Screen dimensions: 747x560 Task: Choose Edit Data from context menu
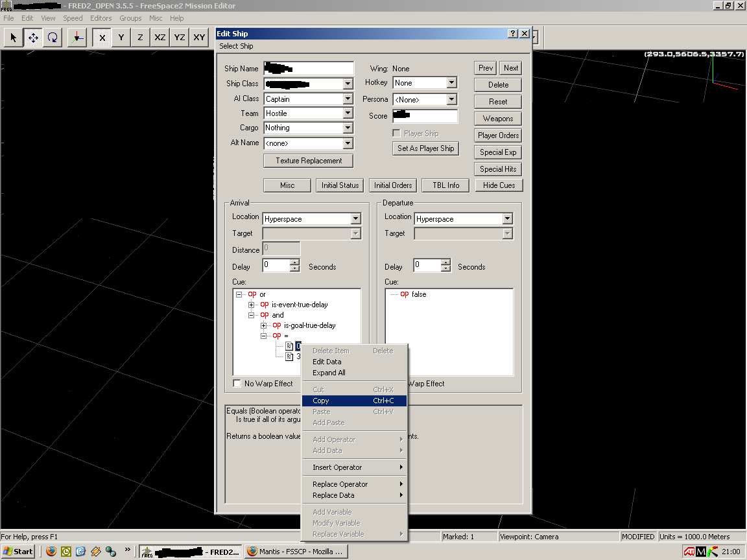(x=354, y=362)
